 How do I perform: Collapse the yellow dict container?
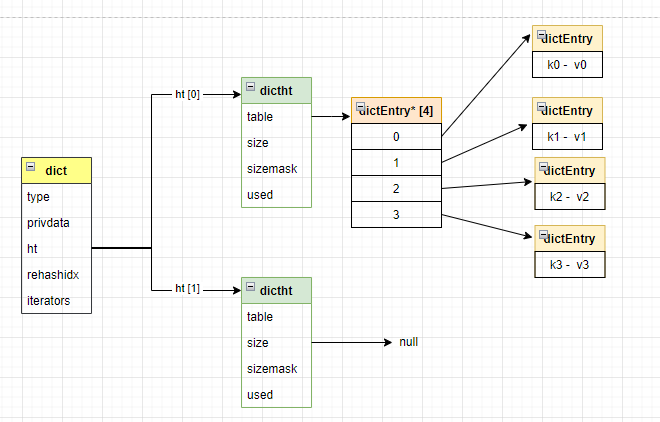30,171
